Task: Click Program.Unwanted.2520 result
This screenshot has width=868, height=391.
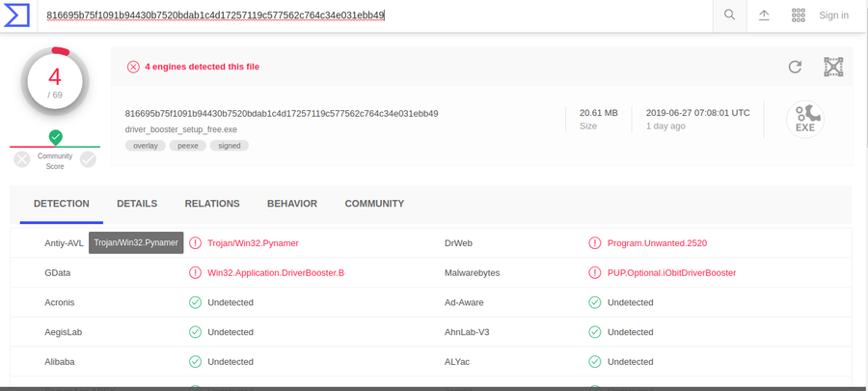Action: (x=657, y=243)
